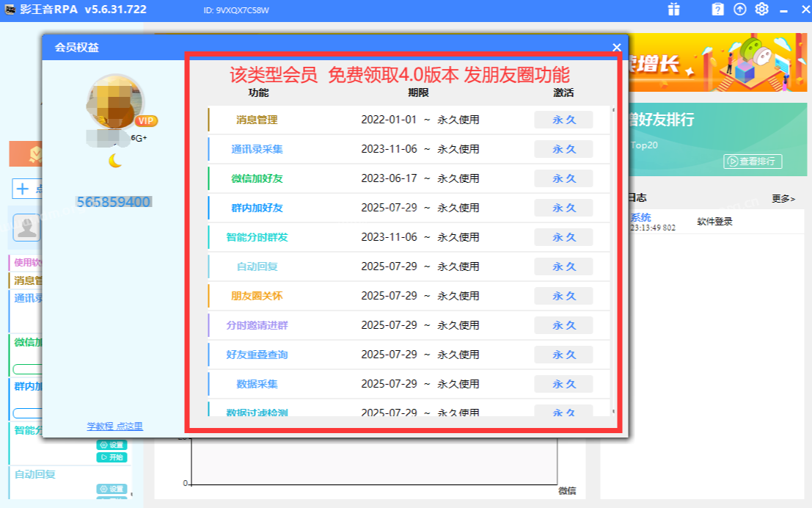Click the pixelated member avatar picture
The height and width of the screenshot is (508, 812).
click(114, 101)
